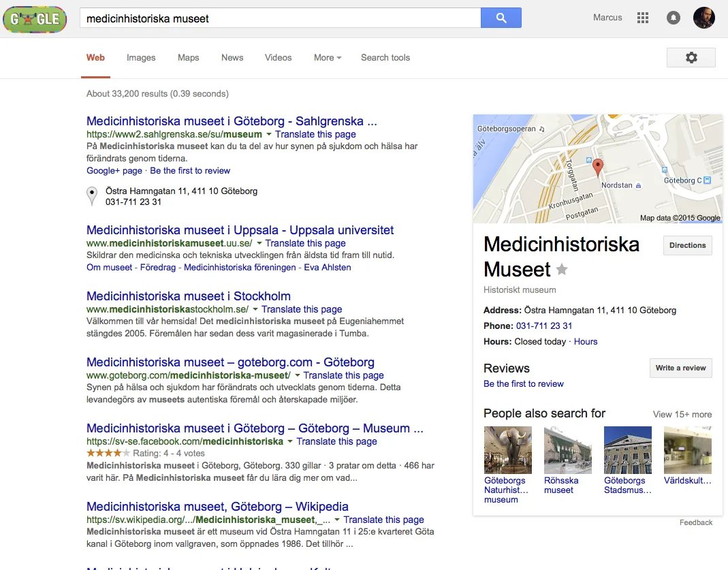The height and width of the screenshot is (570, 728).
Task: Switch to the News tab
Action: tap(232, 58)
